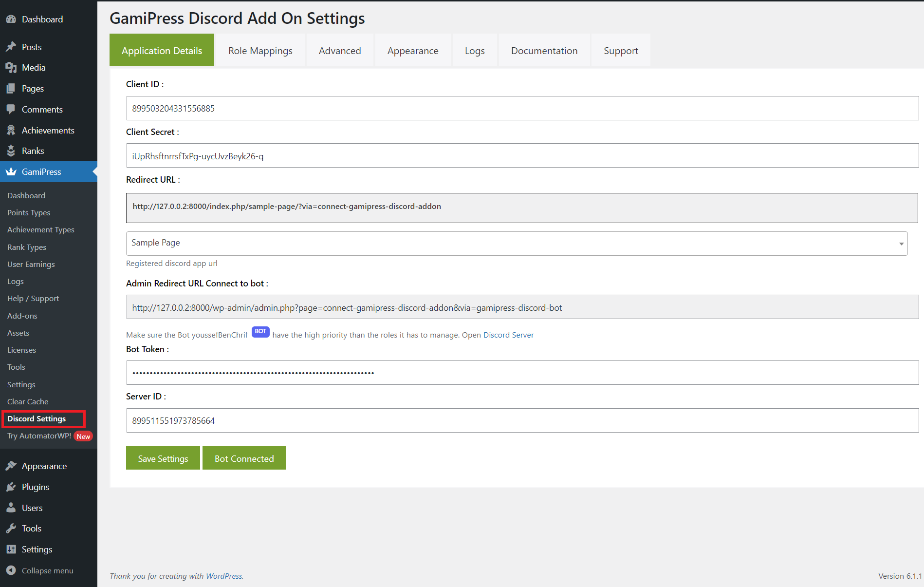Viewport: 924px width, 587px height.
Task: Open Rank Types submenu item
Action: [27, 247]
